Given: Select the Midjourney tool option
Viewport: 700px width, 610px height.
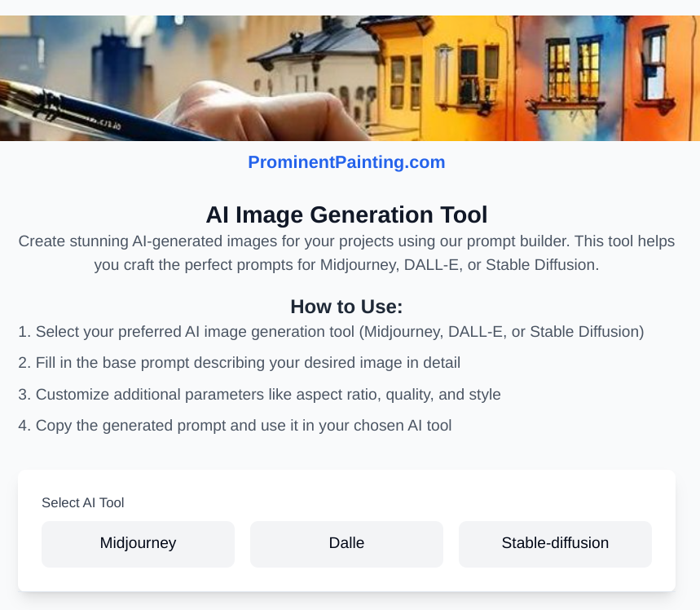Looking at the screenshot, I should coord(138,544).
